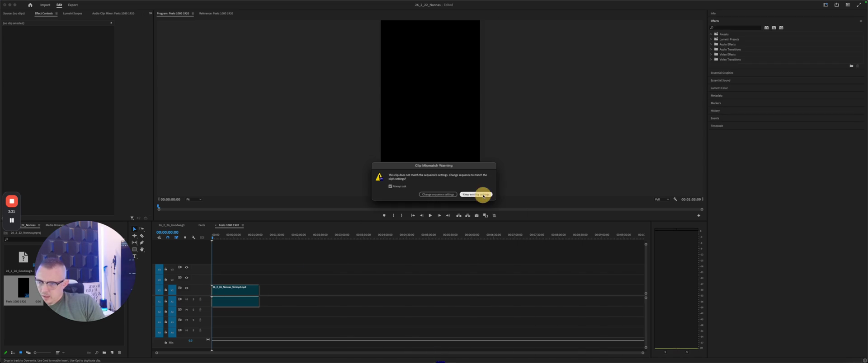Screen dimensions: 868x363
Task: Choose the Hand tool
Action: point(142,249)
